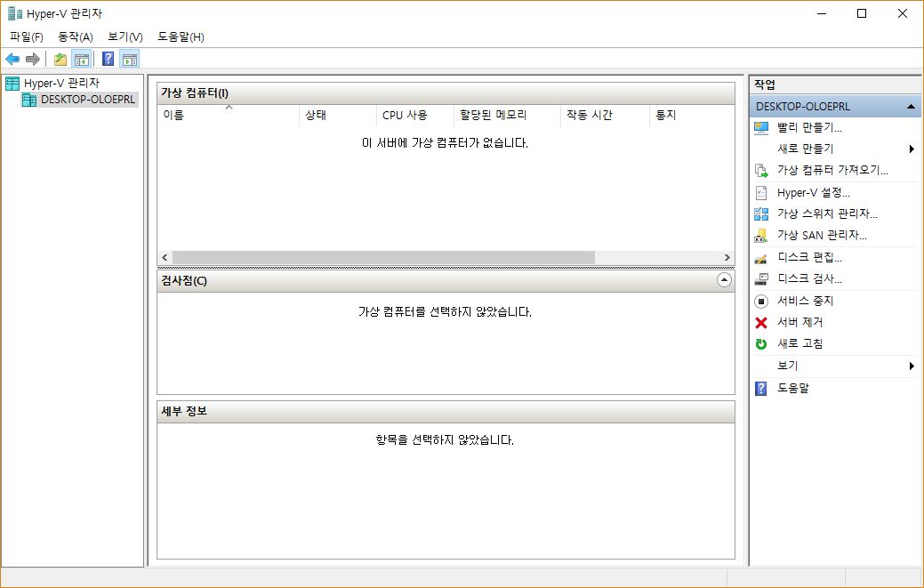Expand the 보기 submenu arrow in actions

[x=912, y=366]
